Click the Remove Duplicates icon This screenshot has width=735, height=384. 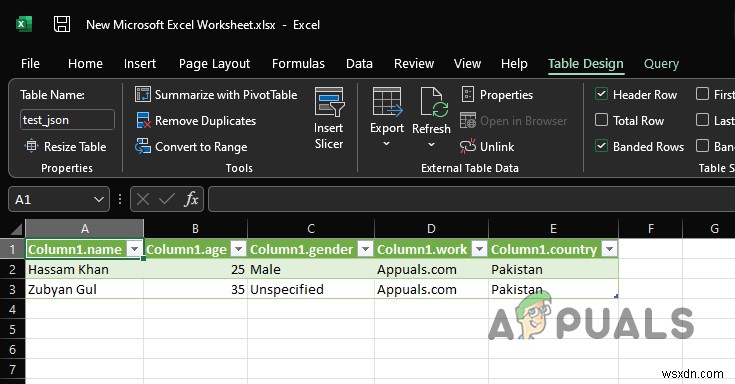pyautogui.click(x=143, y=120)
